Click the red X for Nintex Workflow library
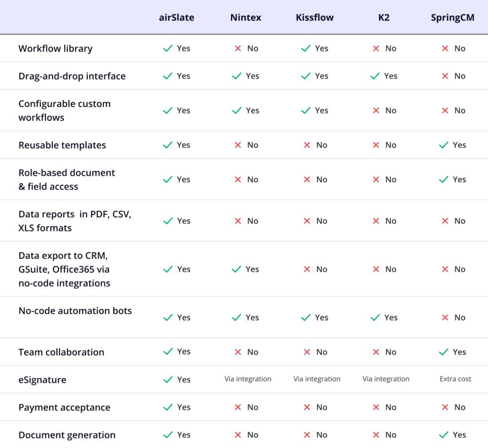Screen dimensions: 488x448 click(x=238, y=49)
